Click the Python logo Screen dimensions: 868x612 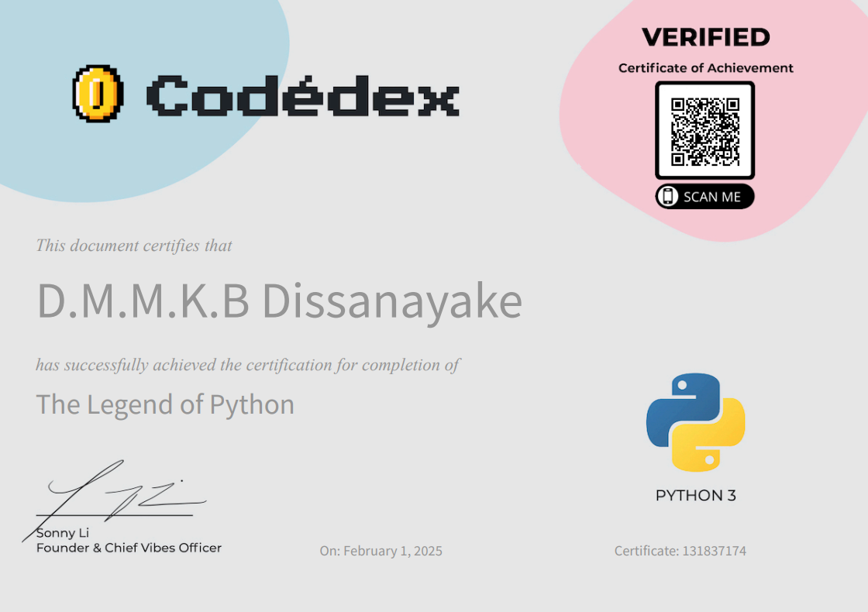tap(695, 422)
